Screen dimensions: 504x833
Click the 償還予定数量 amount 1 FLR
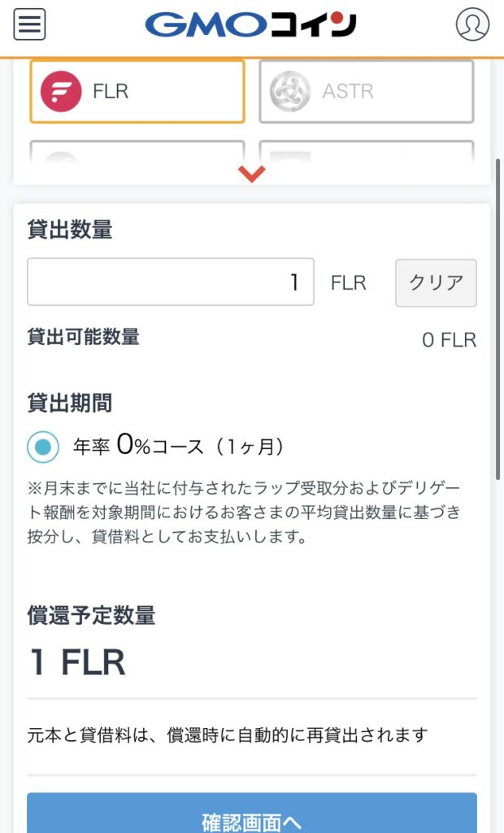click(x=77, y=662)
